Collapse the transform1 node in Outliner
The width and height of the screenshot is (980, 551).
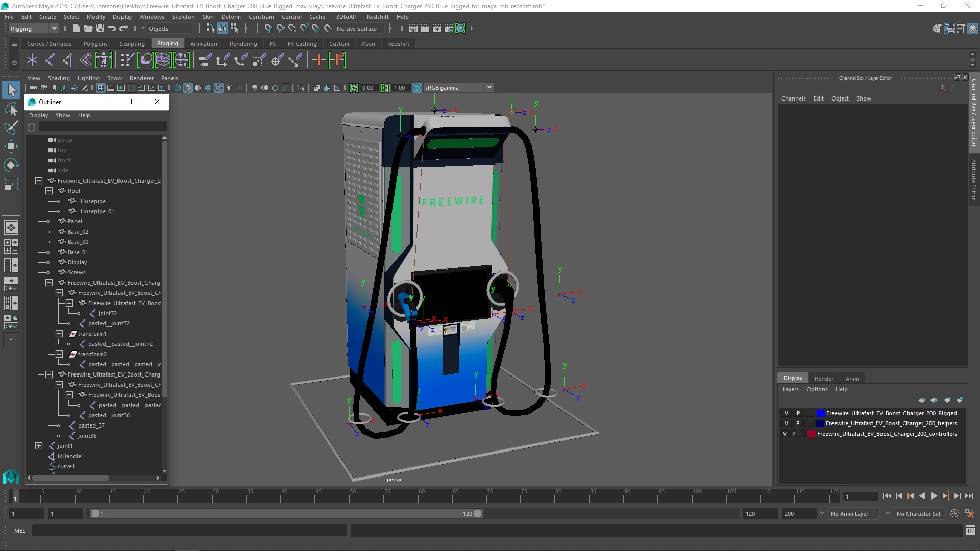pos(59,334)
